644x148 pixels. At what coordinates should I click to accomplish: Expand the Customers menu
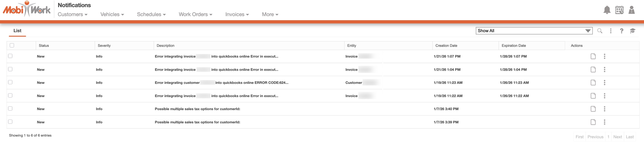pyautogui.click(x=72, y=14)
